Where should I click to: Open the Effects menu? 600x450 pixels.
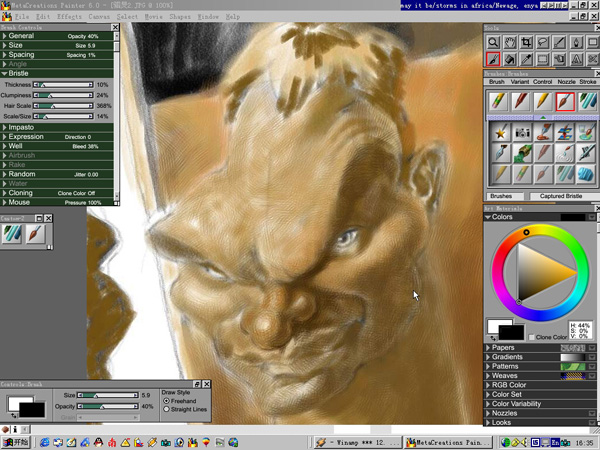pos(69,17)
